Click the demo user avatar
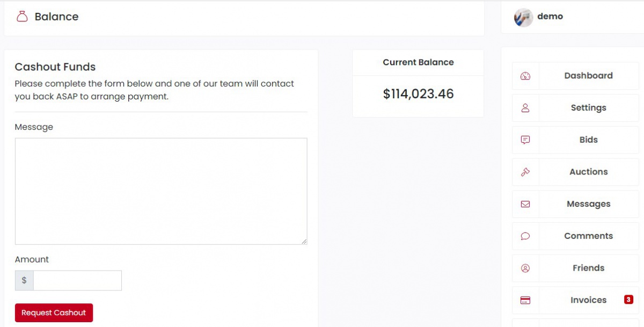Viewport: 644px width, 327px height. (x=523, y=18)
